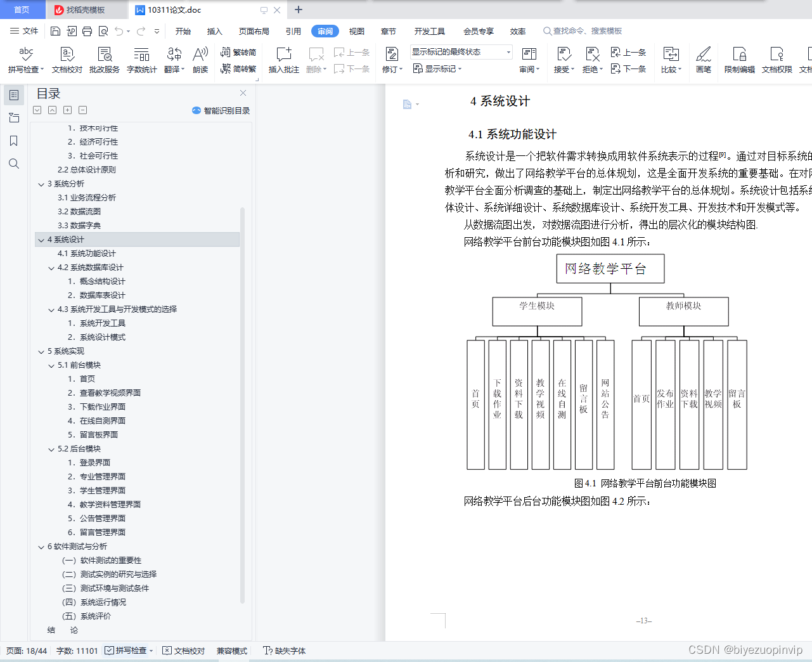The height and width of the screenshot is (662, 812).
Task: Switch to the 页面布局 ribbon tab
Action: click(x=254, y=31)
